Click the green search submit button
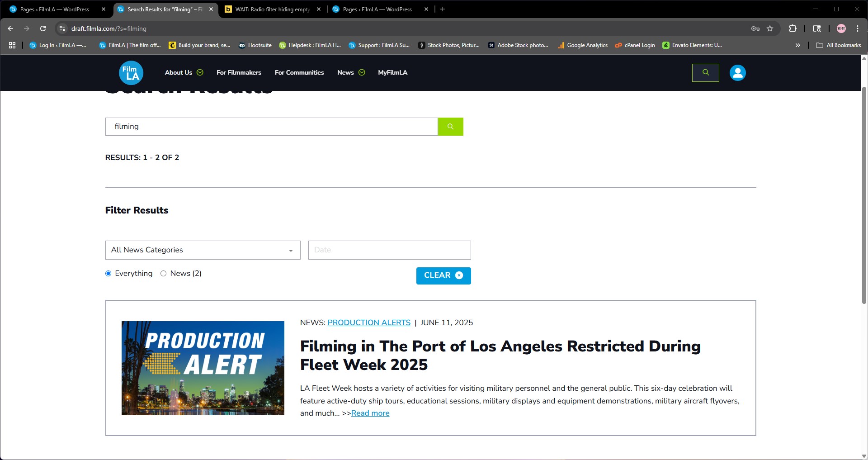 pyautogui.click(x=450, y=127)
